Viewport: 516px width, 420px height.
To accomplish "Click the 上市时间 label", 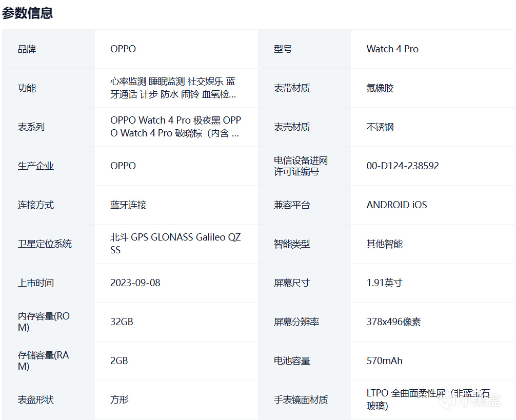I will pos(36,283).
